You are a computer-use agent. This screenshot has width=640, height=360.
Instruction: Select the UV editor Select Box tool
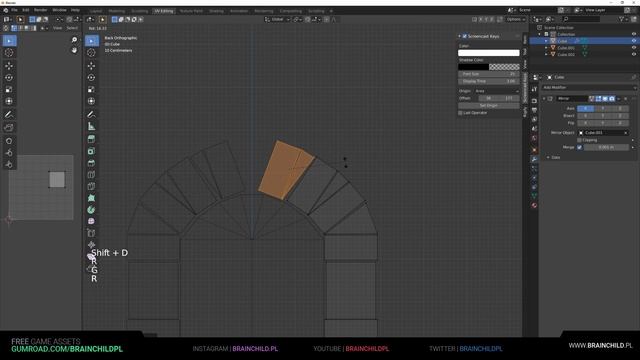click(x=9, y=41)
